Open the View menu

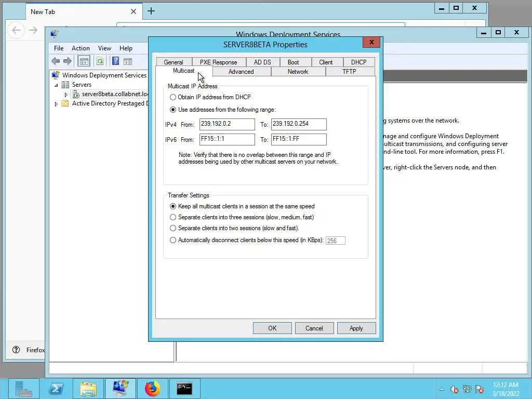104,48
